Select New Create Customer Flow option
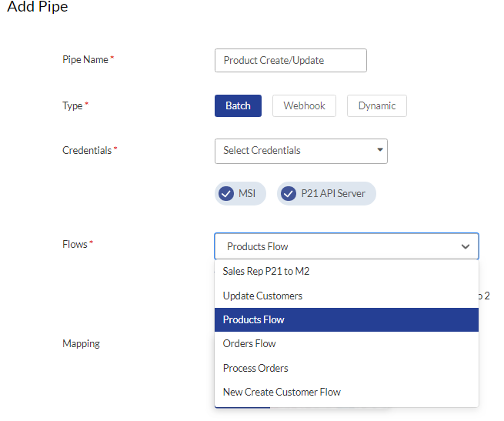This screenshot has height=421, width=504. [x=346, y=392]
